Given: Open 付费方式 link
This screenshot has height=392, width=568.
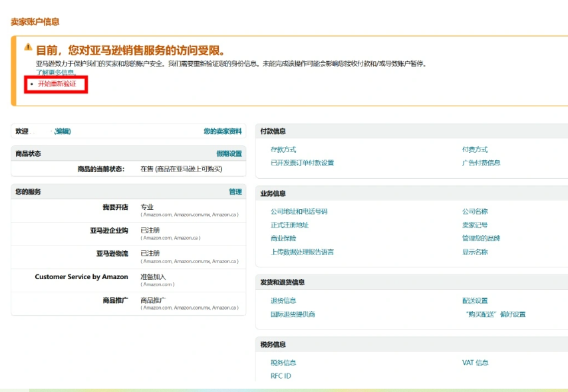Looking at the screenshot, I should [475, 149].
